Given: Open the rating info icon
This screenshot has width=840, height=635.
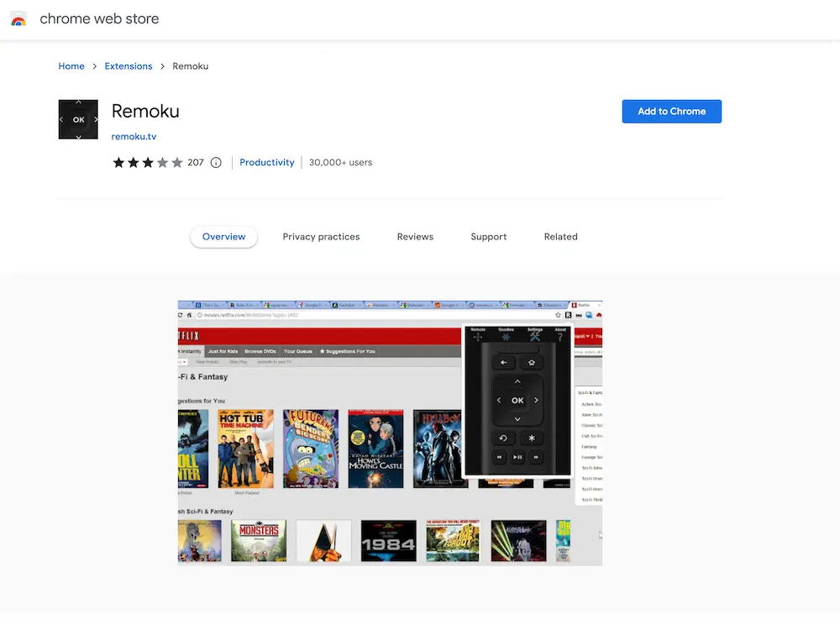Looking at the screenshot, I should [216, 162].
